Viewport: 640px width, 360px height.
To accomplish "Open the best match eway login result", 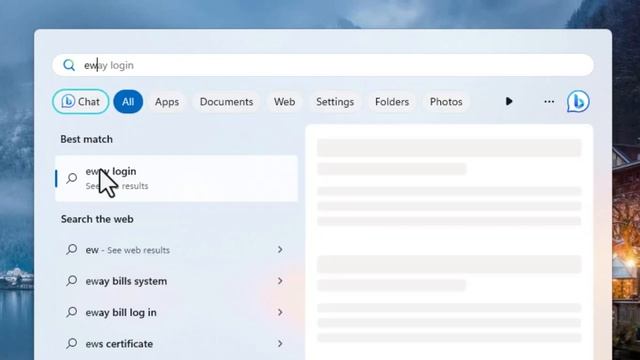I will [176, 178].
